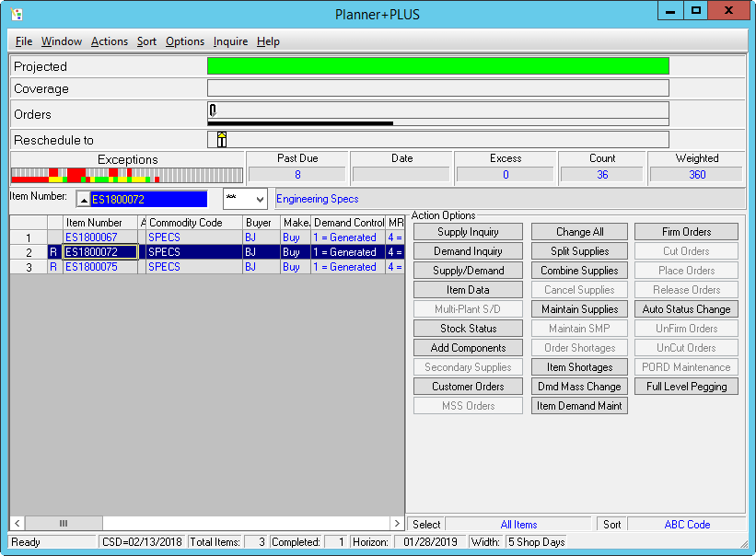756x556 pixels.
Task: Click the Width 5 Shop Days status field
Action: pos(536,542)
